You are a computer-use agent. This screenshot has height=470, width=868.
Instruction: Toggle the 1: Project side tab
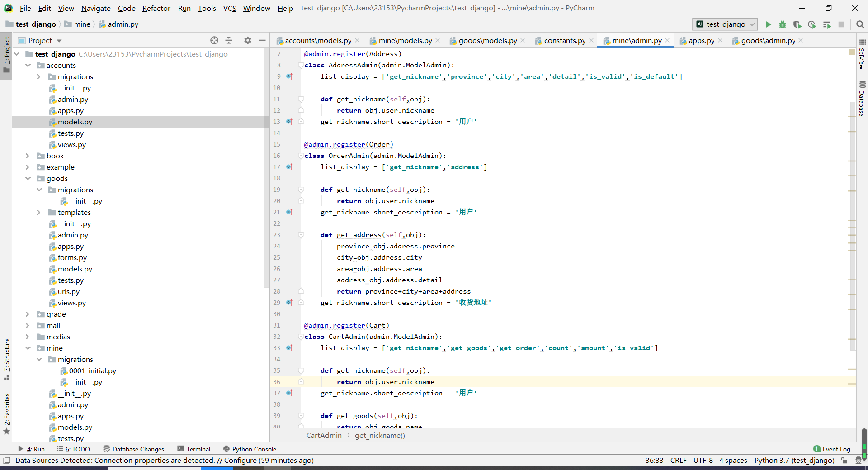6,56
